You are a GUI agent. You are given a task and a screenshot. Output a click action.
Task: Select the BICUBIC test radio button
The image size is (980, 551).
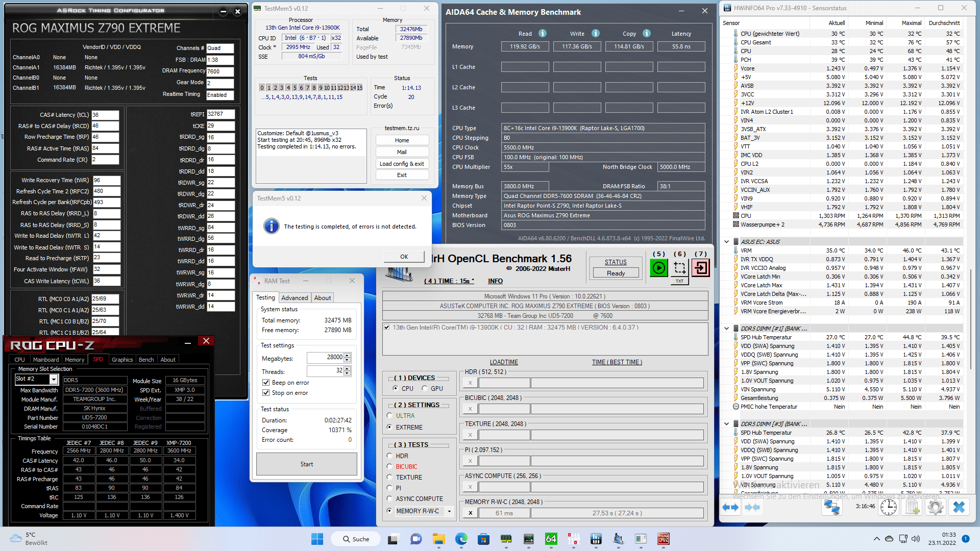[x=390, y=466]
